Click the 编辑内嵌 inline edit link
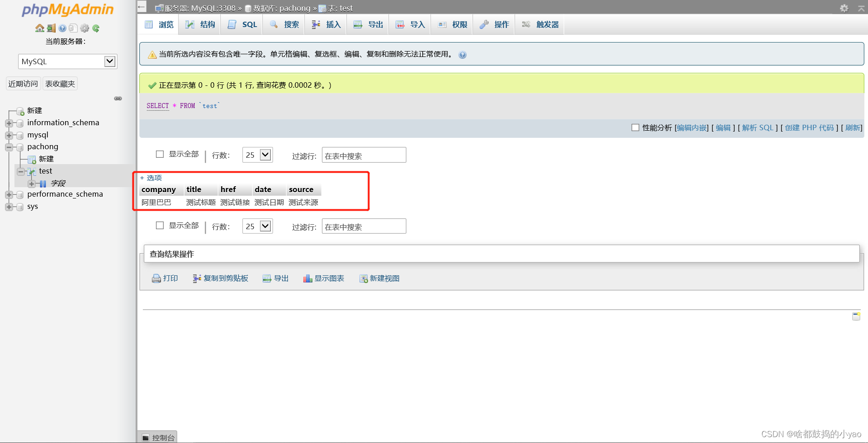This screenshot has width=868, height=443. pos(692,127)
